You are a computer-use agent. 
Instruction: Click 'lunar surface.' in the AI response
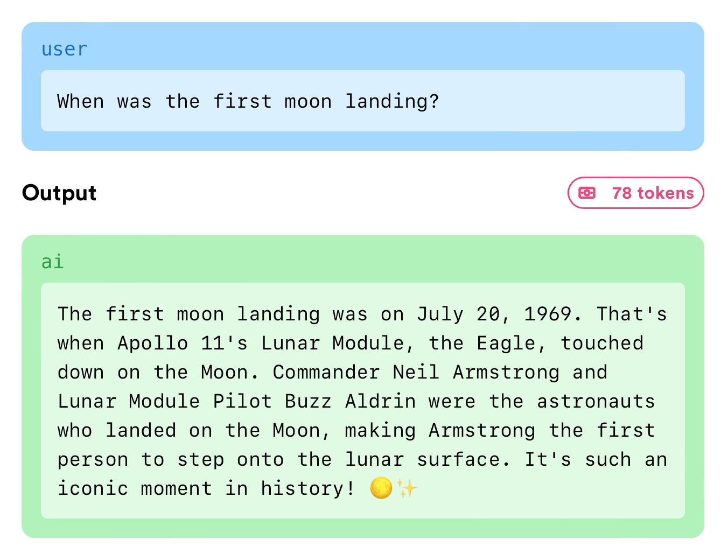tap(428, 459)
